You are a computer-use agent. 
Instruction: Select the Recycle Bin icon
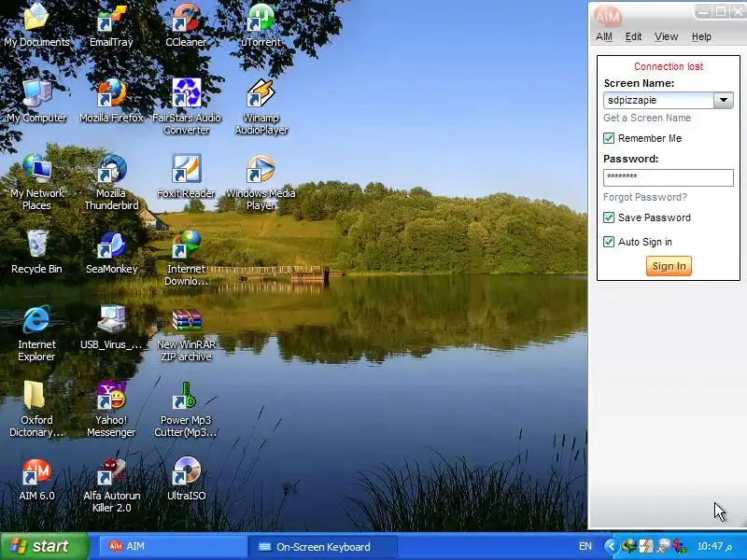coord(36,252)
